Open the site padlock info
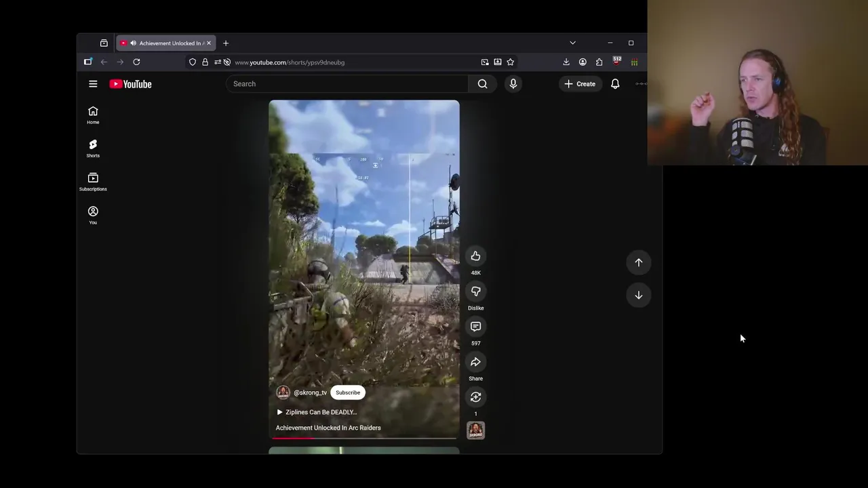This screenshot has width=868, height=488. pos(205,62)
